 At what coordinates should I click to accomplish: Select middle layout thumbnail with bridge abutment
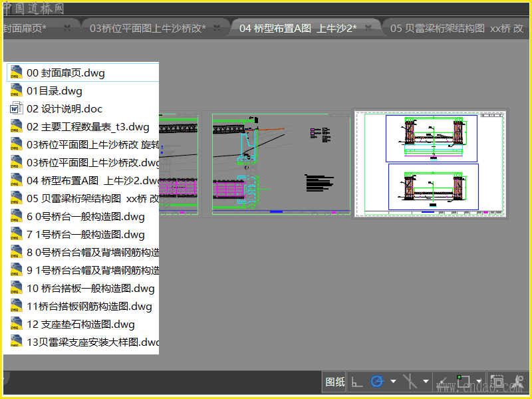click(x=281, y=164)
